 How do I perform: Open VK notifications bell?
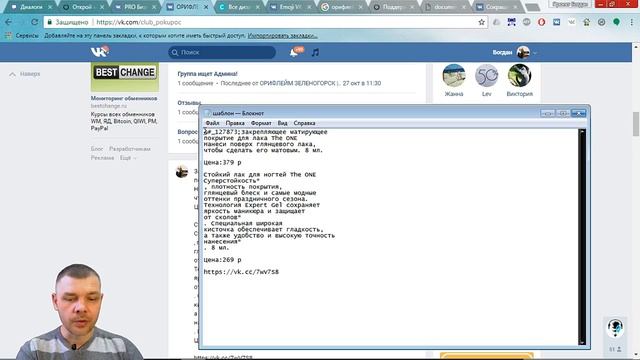coord(294,52)
